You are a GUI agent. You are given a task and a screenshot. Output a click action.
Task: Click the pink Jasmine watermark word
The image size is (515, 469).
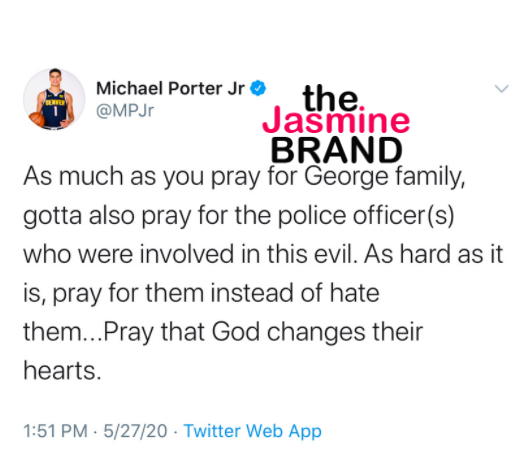click(x=336, y=120)
